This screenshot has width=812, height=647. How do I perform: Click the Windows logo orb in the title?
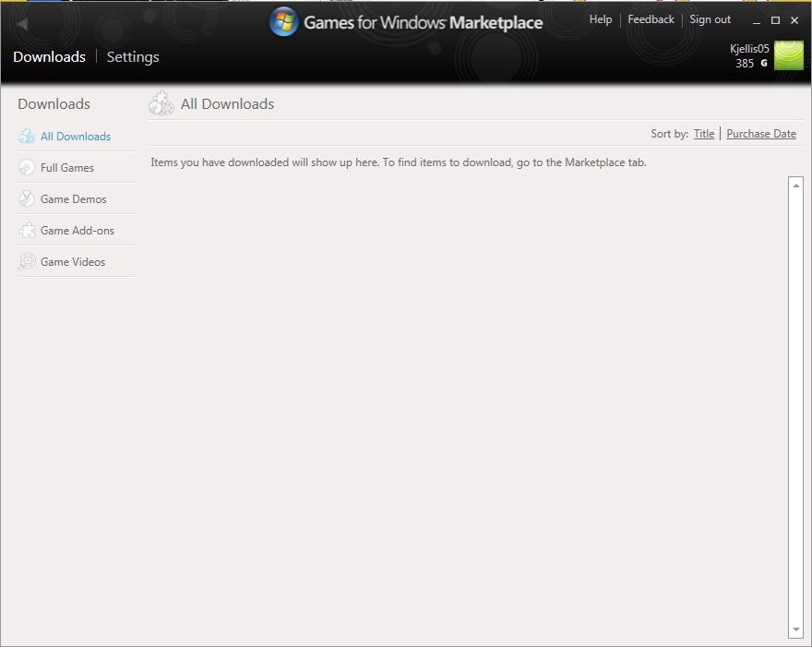(283, 22)
